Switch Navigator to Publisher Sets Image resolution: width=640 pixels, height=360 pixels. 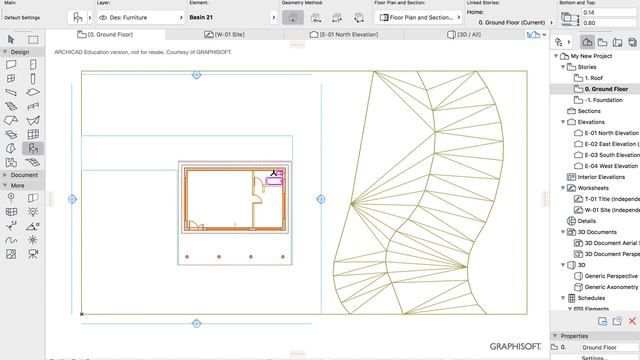click(x=632, y=42)
